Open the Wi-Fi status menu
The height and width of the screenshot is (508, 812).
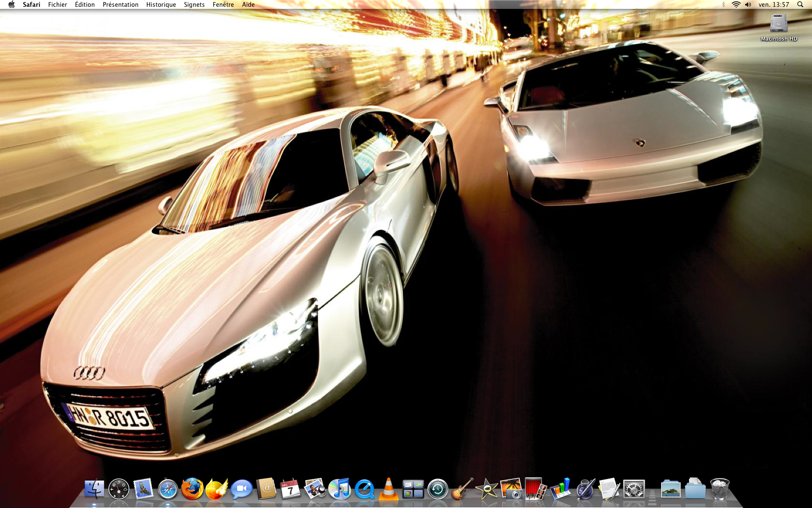[x=736, y=5]
